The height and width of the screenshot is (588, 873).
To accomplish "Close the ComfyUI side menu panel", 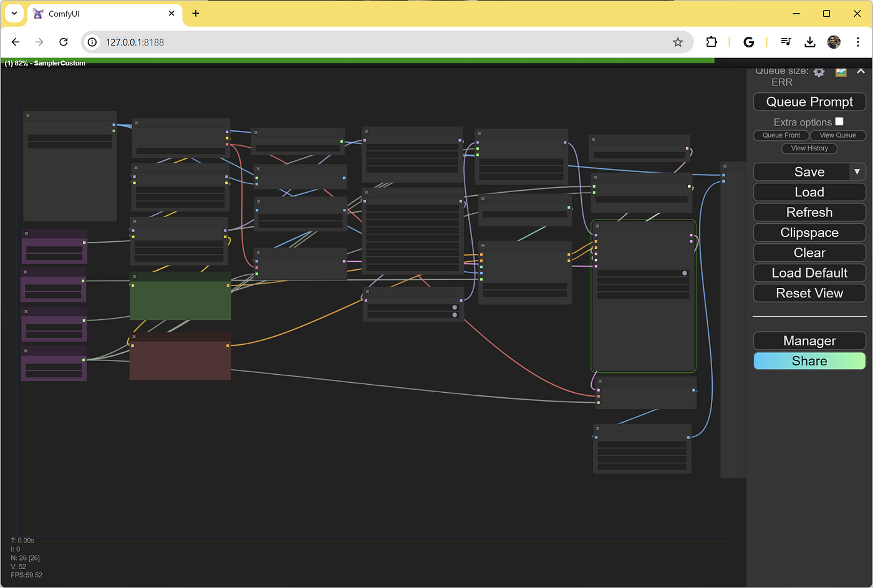I will coord(861,70).
